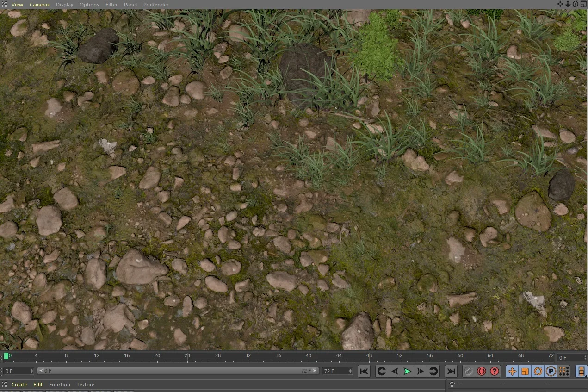Click the Texture menu label at bottom
This screenshot has width=588, height=392.
click(x=85, y=385)
